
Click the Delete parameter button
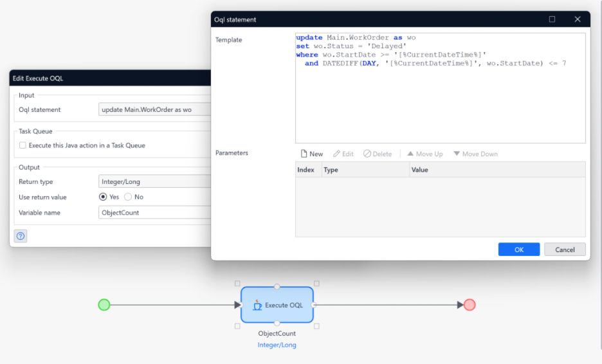[x=377, y=154]
